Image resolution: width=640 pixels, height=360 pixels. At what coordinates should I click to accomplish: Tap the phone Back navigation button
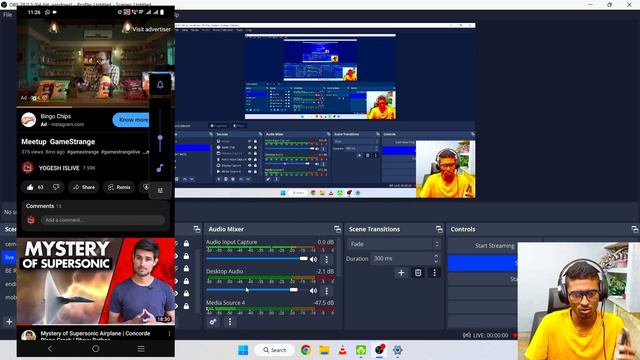(50, 349)
